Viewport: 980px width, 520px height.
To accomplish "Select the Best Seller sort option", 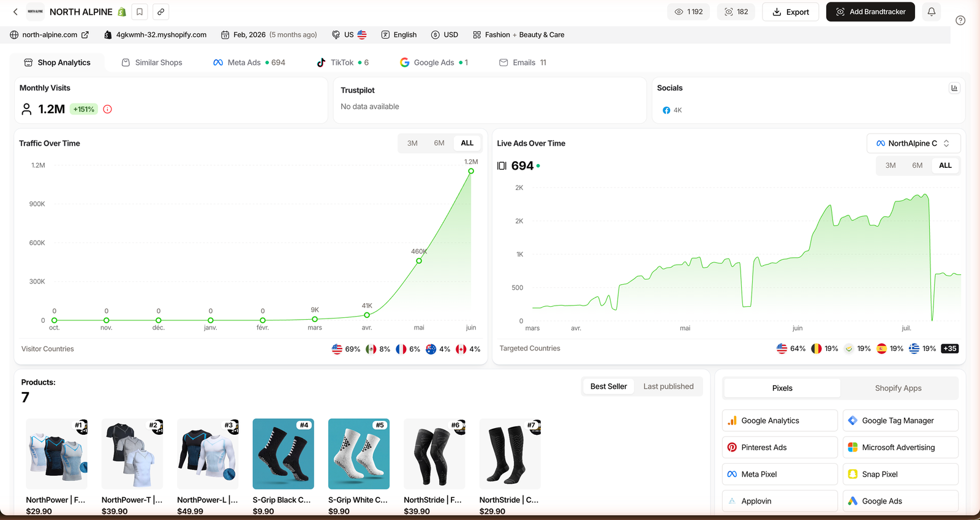I will click(x=608, y=386).
